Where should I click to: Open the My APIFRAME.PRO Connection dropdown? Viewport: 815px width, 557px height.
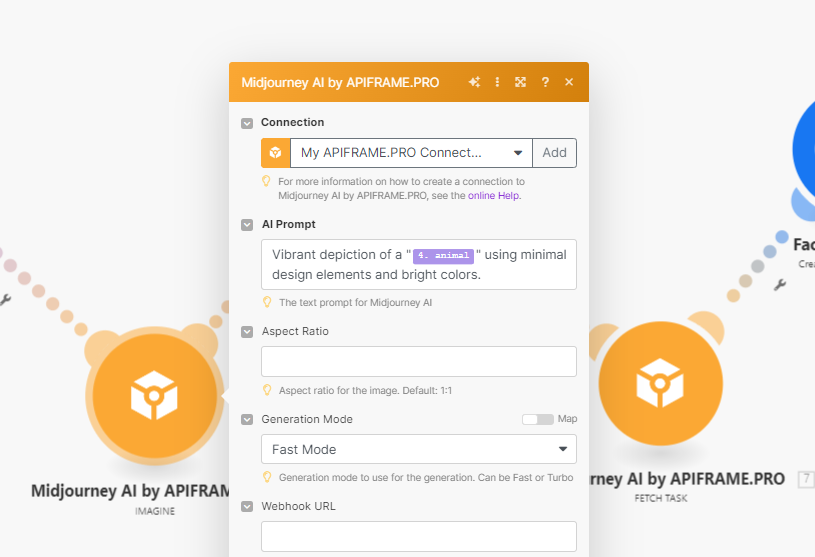(411, 153)
